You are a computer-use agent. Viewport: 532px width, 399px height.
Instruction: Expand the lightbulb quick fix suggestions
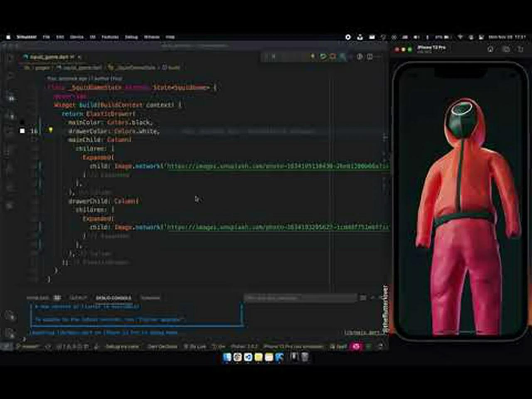51,130
